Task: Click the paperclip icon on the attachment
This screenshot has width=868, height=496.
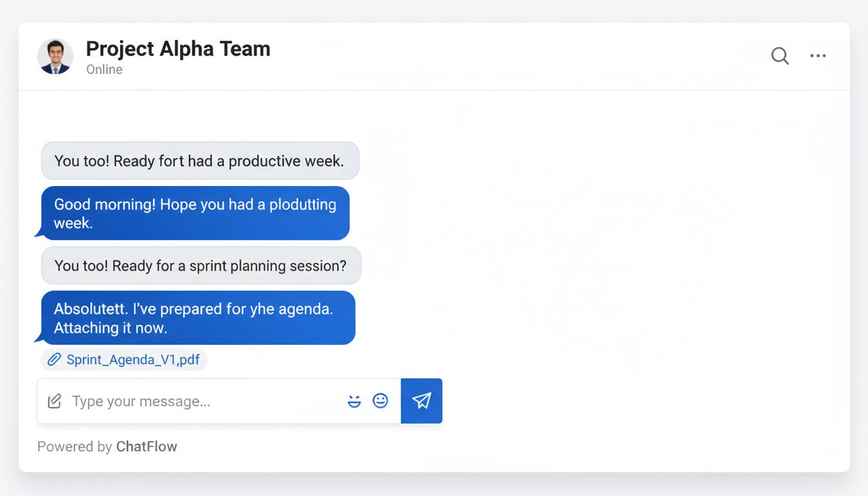Action: (x=54, y=360)
